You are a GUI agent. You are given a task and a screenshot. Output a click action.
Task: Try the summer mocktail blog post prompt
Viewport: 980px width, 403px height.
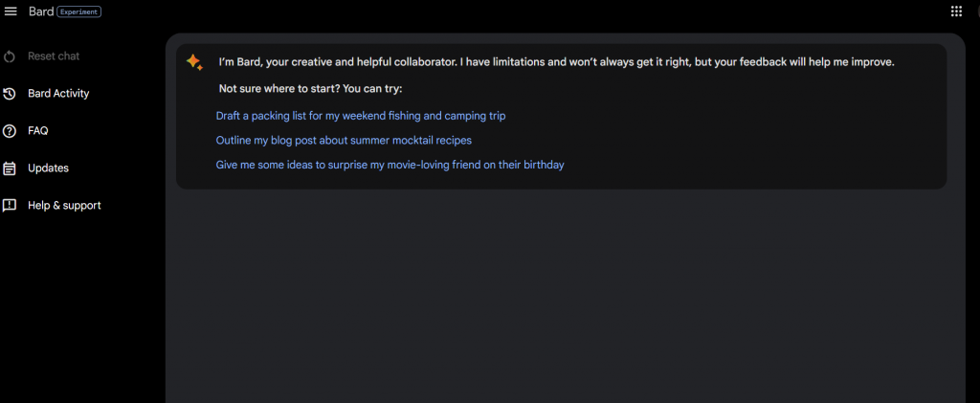tap(344, 141)
